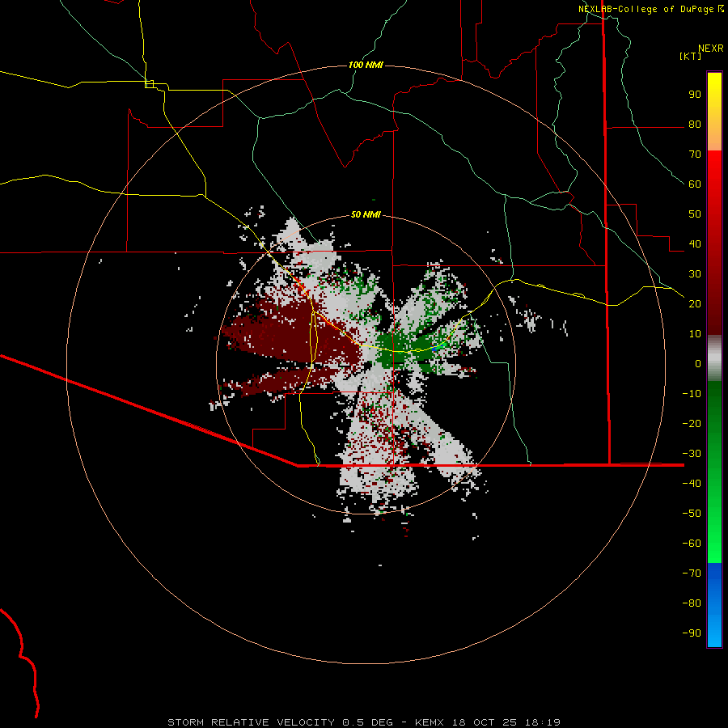Click the -70 value on velocity scale
728x728 pixels.
pos(692,574)
